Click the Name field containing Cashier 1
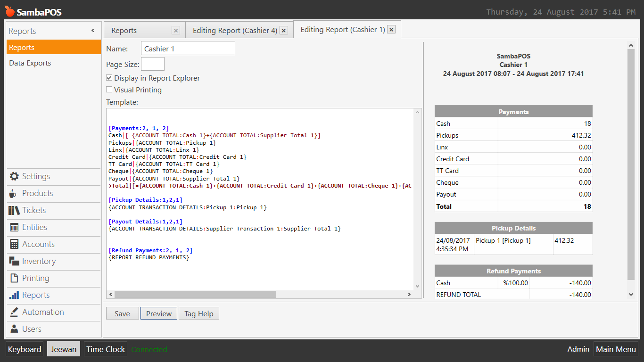 [188, 49]
